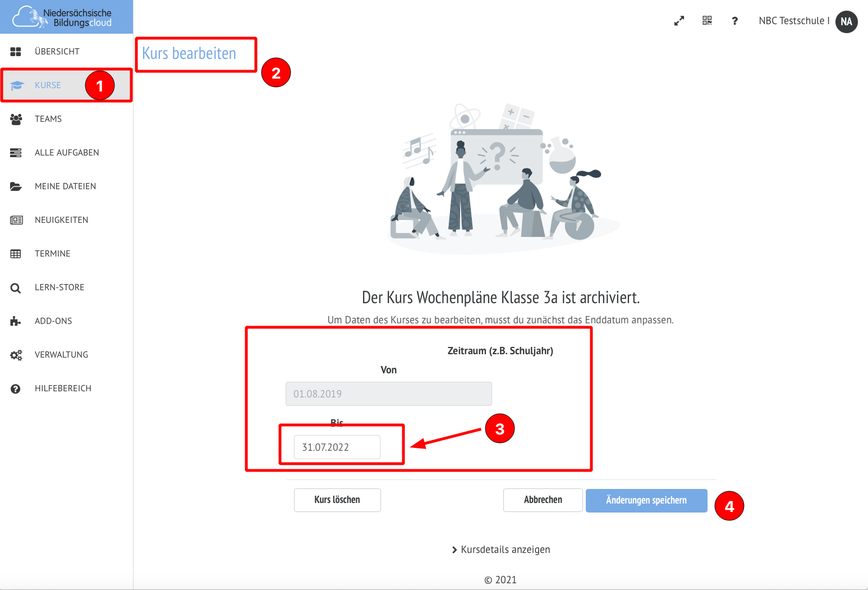Click the fullscreen expand arrows icon

(x=679, y=21)
